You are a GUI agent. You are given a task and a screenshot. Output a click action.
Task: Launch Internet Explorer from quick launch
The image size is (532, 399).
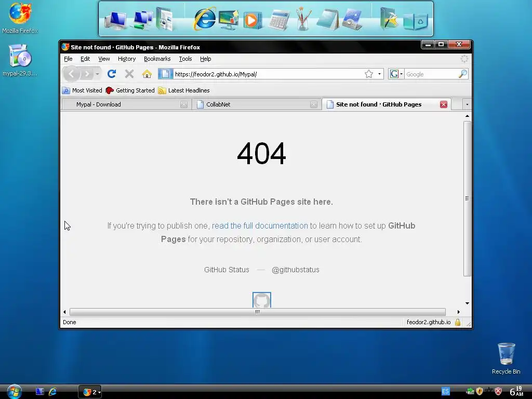[52, 392]
